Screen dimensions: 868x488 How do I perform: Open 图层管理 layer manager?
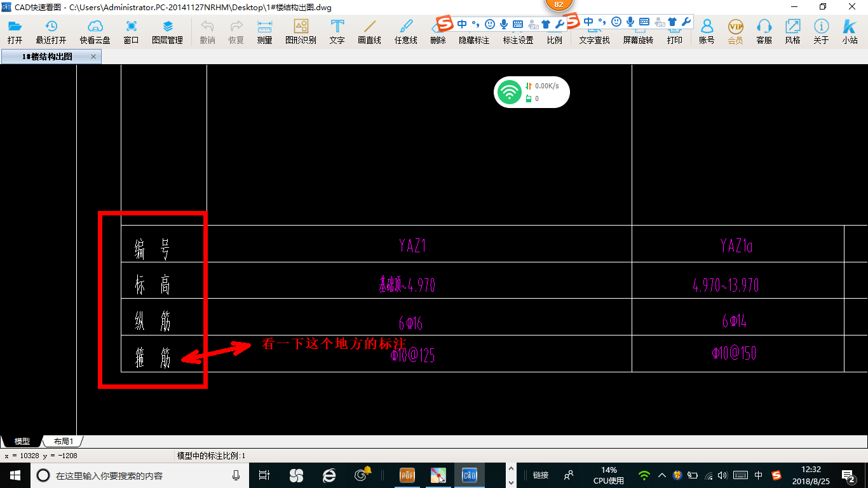click(167, 32)
